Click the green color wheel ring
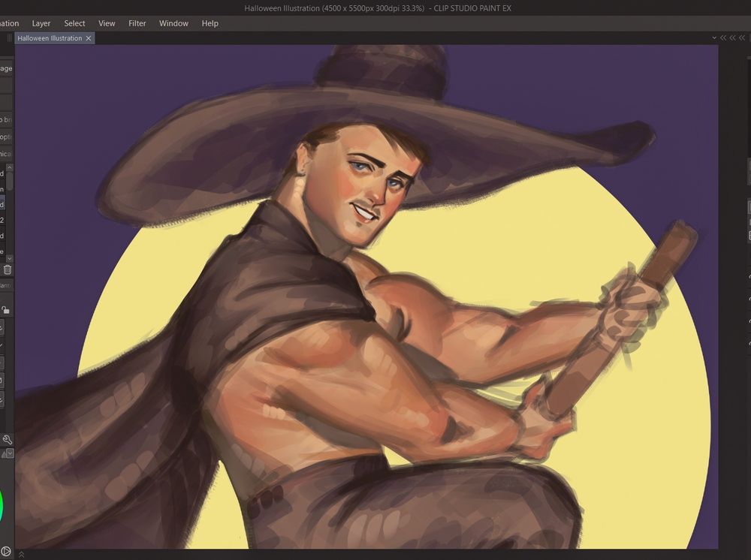This screenshot has height=560, width=751. coord(2,504)
